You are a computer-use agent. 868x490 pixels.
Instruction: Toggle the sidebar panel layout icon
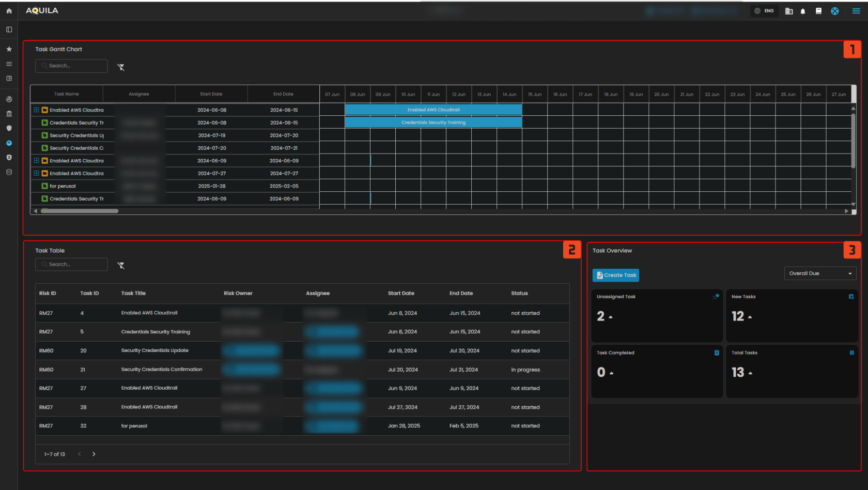9,29
